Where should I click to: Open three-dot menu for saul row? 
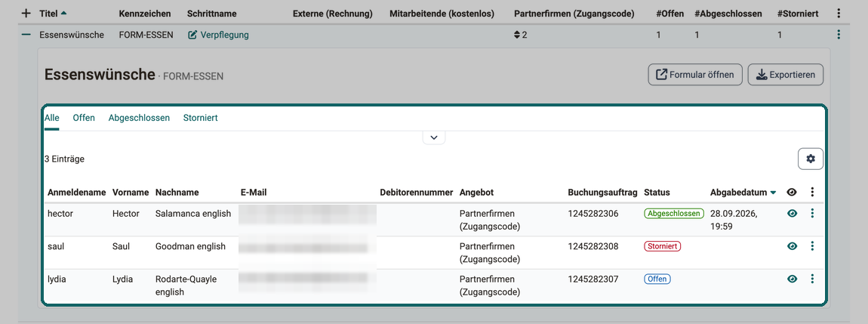(x=812, y=246)
